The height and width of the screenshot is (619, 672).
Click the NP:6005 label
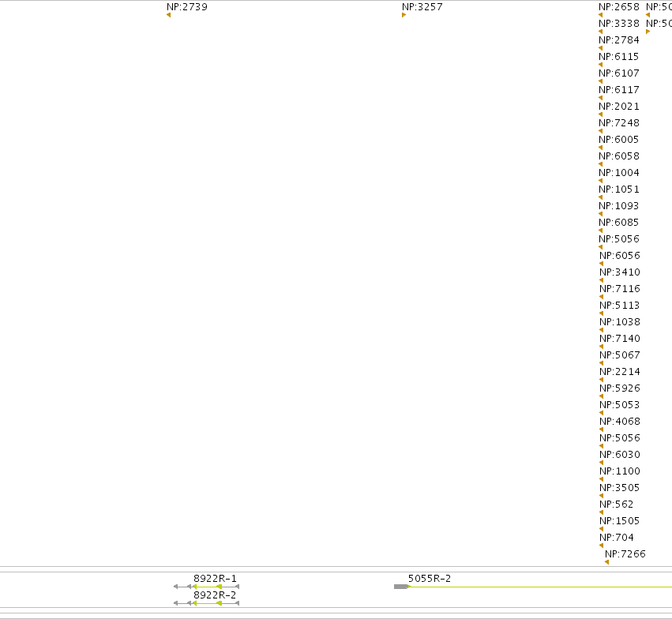pyautogui.click(x=619, y=139)
